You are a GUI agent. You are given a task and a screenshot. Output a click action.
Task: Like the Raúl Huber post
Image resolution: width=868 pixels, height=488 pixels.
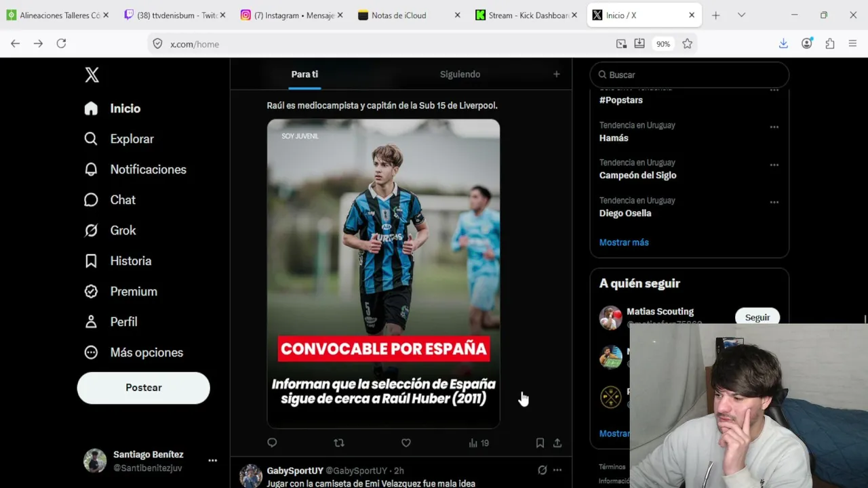(x=406, y=443)
